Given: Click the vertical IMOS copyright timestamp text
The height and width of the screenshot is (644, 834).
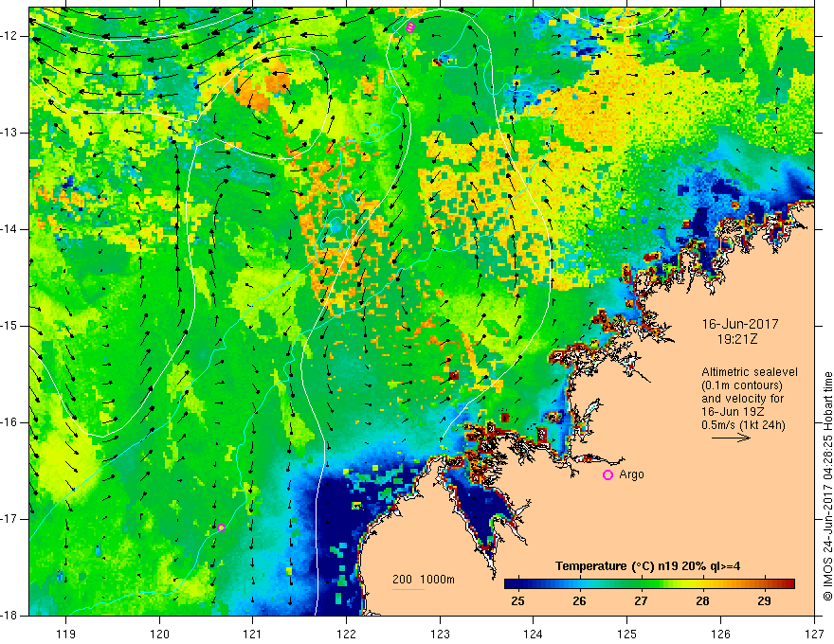Looking at the screenshot, I should pos(827,486).
